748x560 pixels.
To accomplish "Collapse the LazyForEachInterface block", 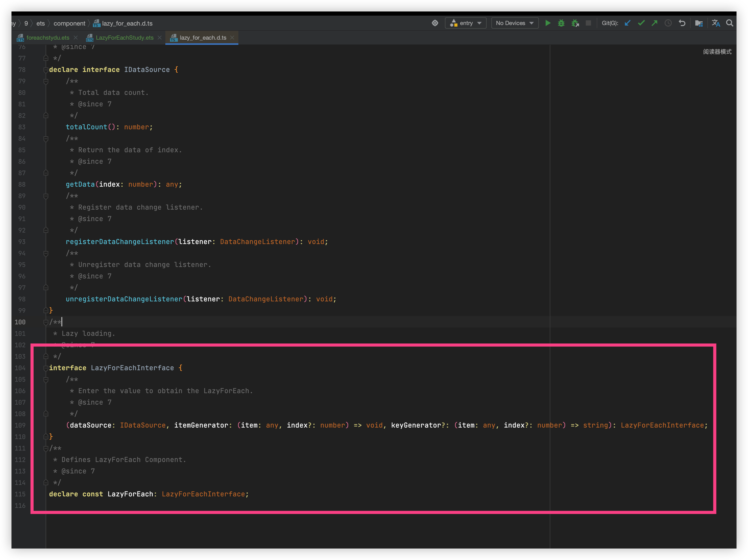I will click(46, 368).
